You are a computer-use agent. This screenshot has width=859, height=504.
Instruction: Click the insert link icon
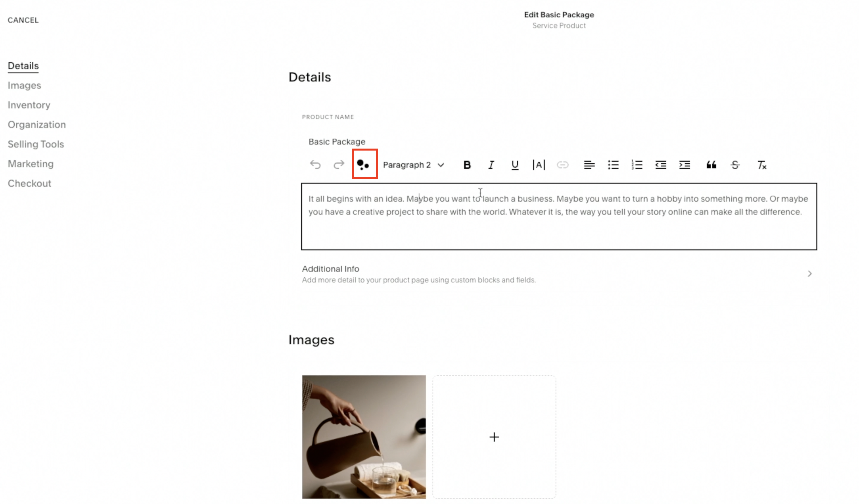point(562,165)
